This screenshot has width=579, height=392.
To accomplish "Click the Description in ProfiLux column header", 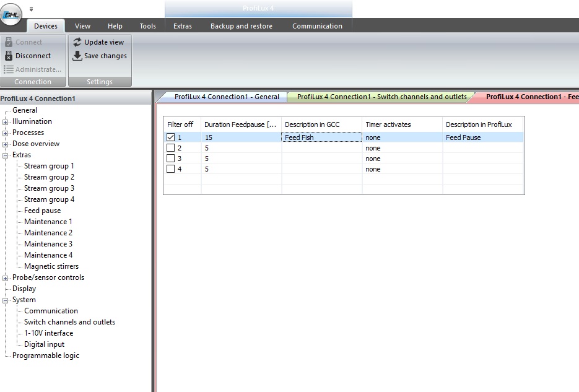I will pos(482,124).
